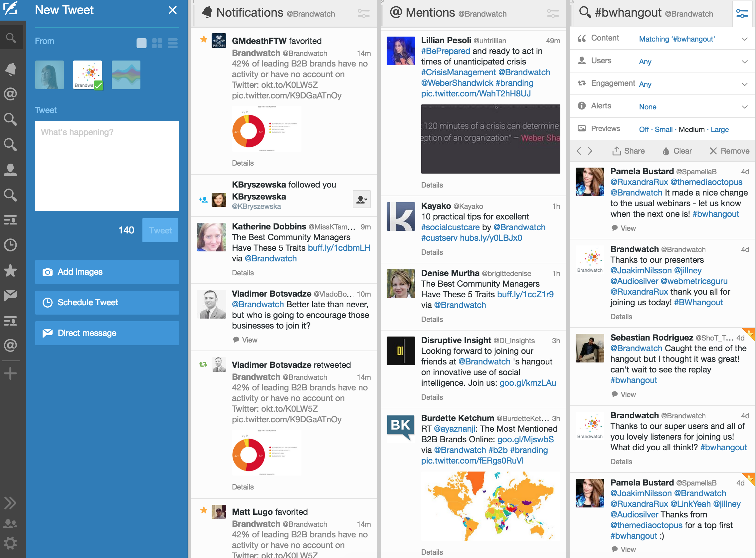Click the Kayako profile avatar

click(401, 216)
